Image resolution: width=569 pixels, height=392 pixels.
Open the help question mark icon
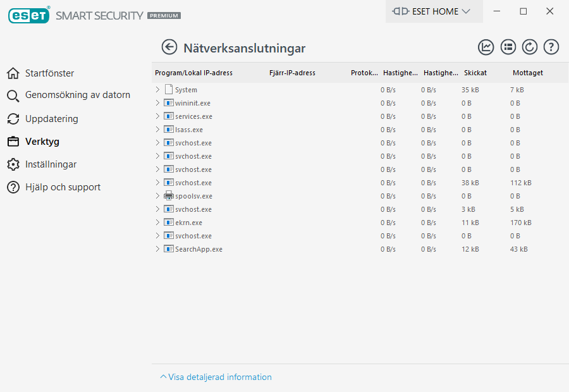pos(551,47)
